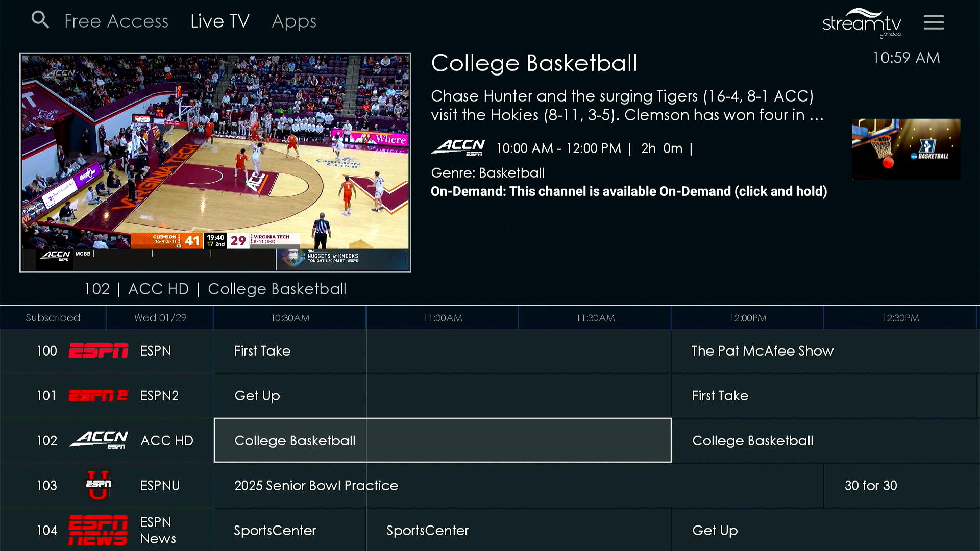Screen dimensions: 980x551
Task: Click the 10:30AM time slot header
Action: (x=290, y=318)
